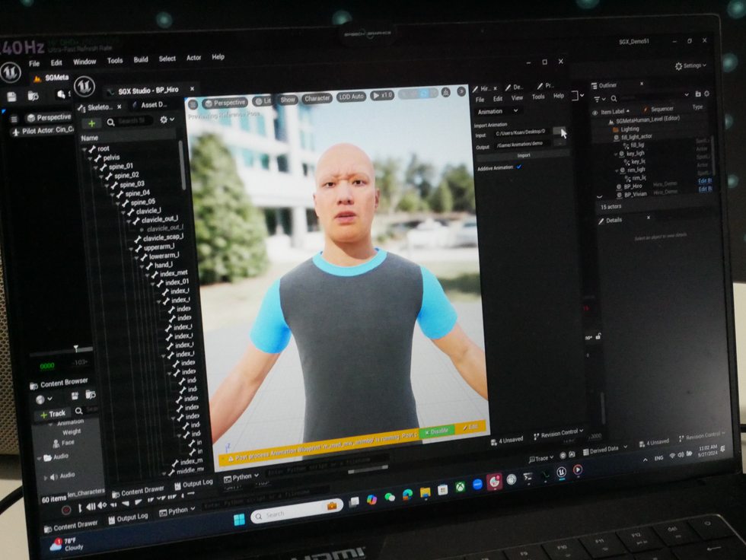Click the Import button
This screenshot has width=746, height=560.
click(524, 155)
